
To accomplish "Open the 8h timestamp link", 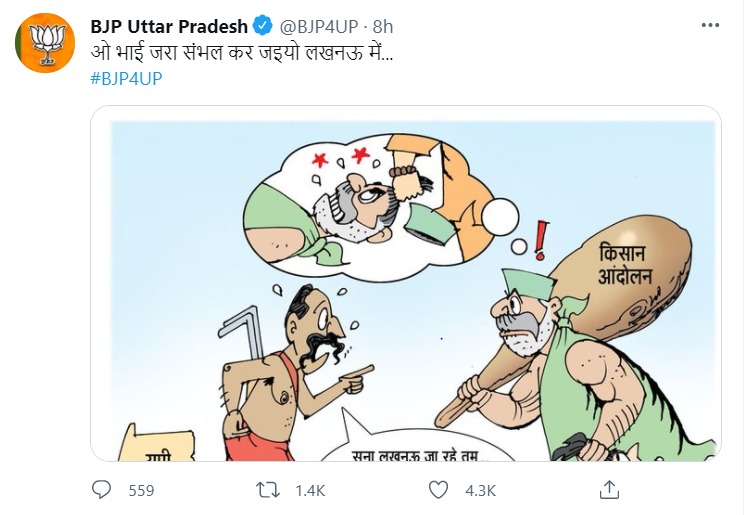I will 383,27.
